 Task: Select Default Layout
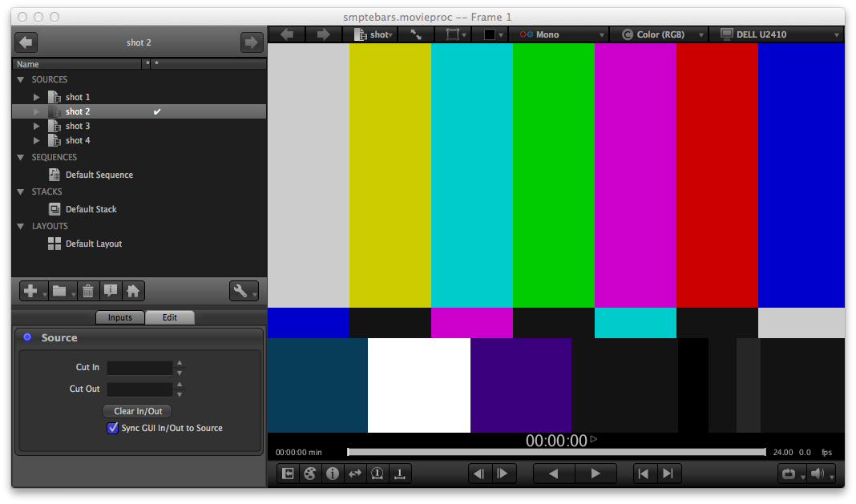pyautogui.click(x=94, y=244)
